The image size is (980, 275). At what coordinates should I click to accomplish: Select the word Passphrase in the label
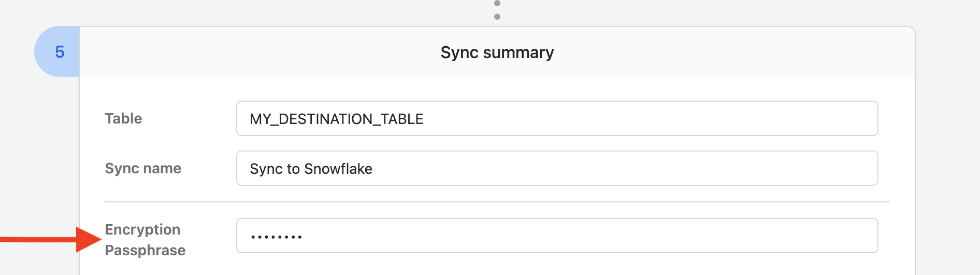(x=145, y=250)
